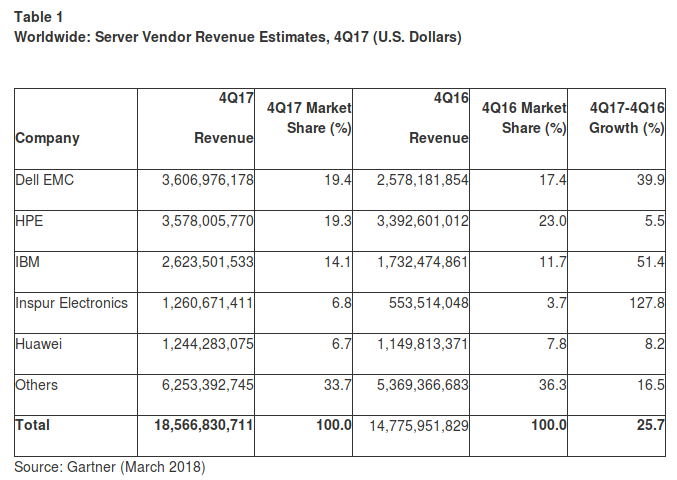
Task: Click 4Q16 revenue 5,369,366,683
Action: pyautogui.click(x=423, y=385)
